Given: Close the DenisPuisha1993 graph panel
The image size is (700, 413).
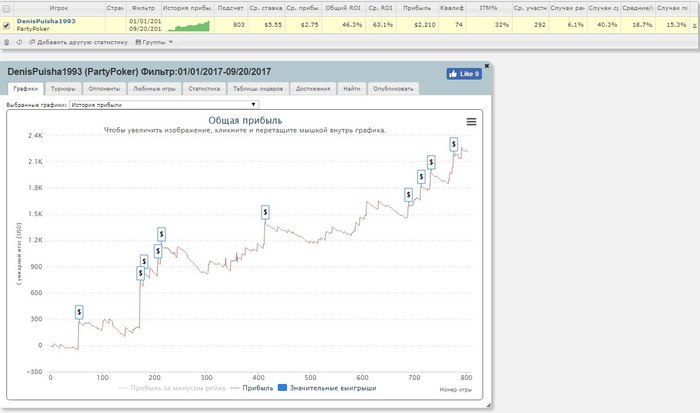Looking at the screenshot, I should pos(487,66).
